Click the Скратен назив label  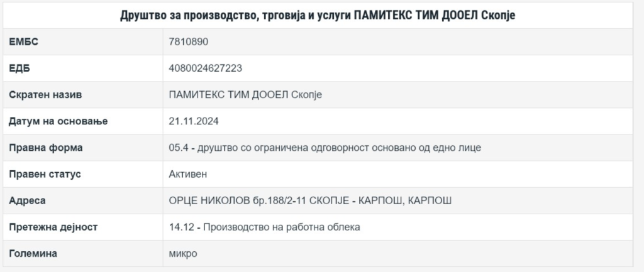click(x=46, y=95)
